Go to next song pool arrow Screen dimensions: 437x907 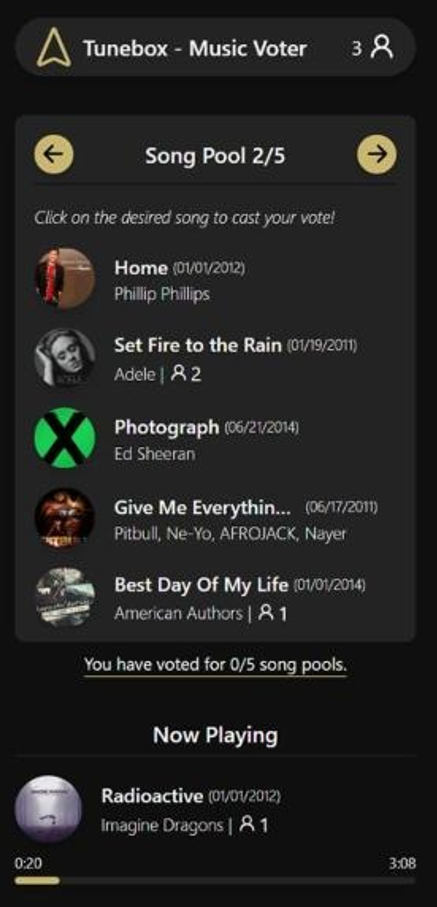(377, 154)
